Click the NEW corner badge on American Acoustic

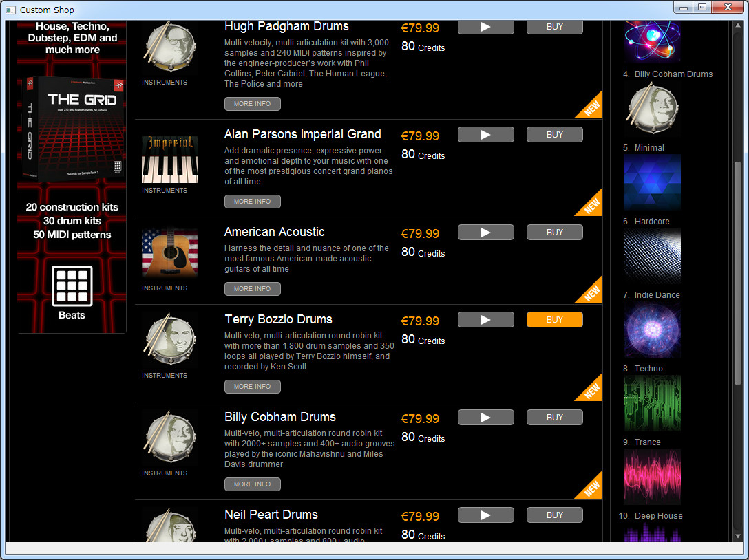[x=591, y=292]
